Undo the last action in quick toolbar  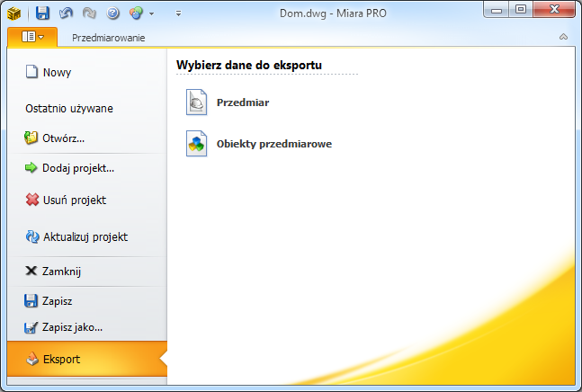point(66,13)
